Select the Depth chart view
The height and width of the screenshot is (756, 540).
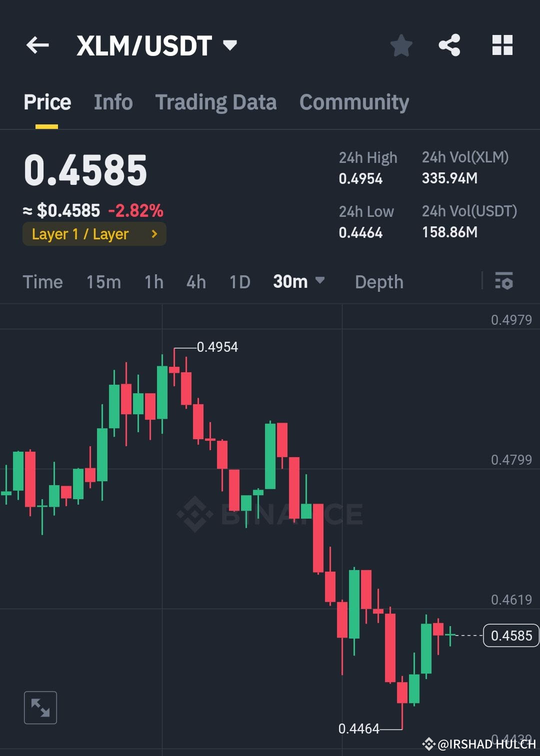[378, 282]
